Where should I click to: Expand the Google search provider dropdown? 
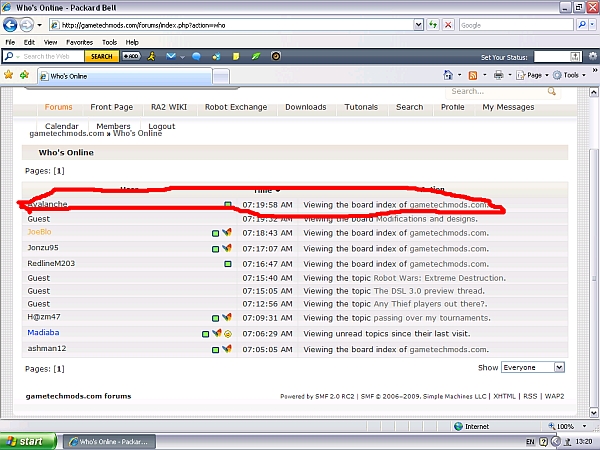[592, 25]
